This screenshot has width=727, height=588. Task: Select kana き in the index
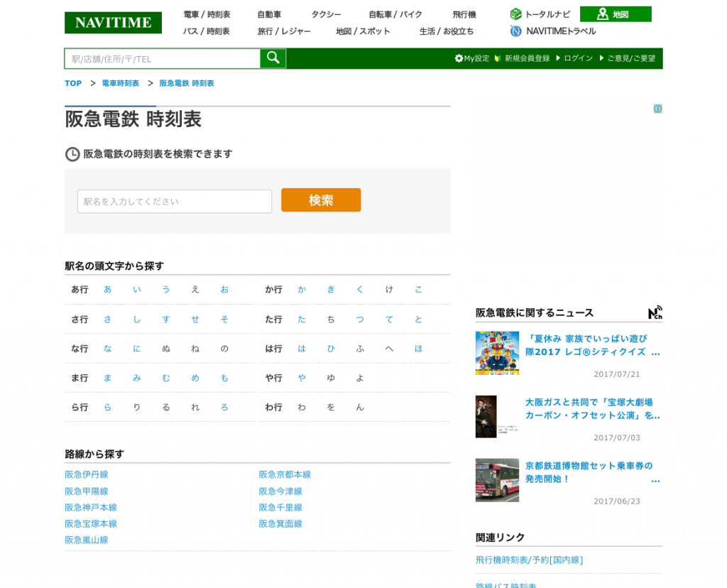tap(331, 289)
